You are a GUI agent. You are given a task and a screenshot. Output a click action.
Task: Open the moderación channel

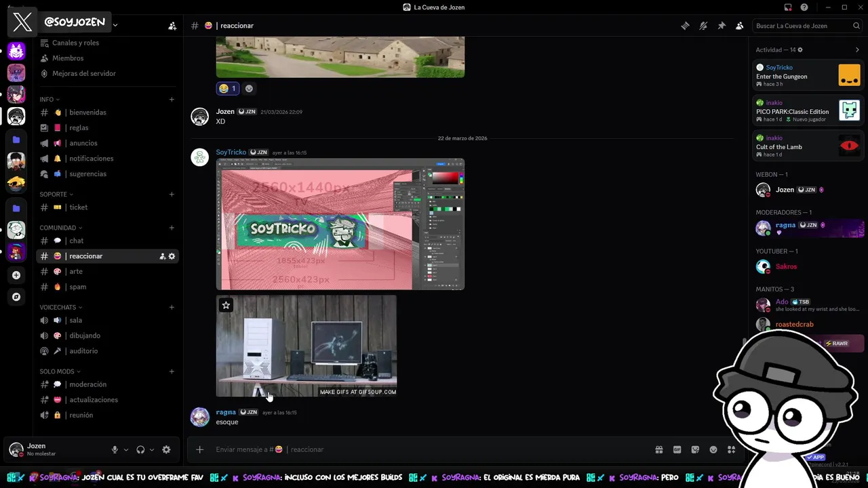108,384
